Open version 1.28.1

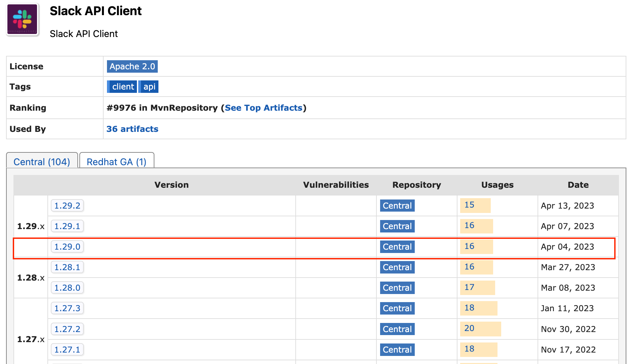67,267
